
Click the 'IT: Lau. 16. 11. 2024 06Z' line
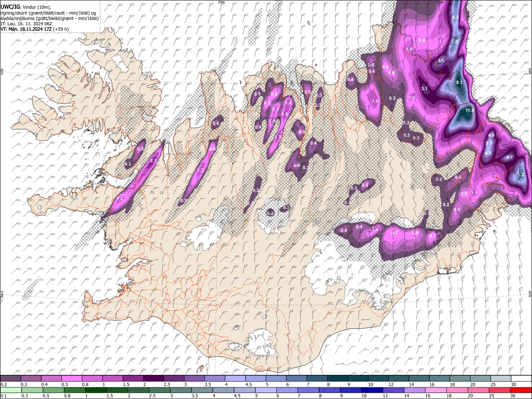[27, 24]
